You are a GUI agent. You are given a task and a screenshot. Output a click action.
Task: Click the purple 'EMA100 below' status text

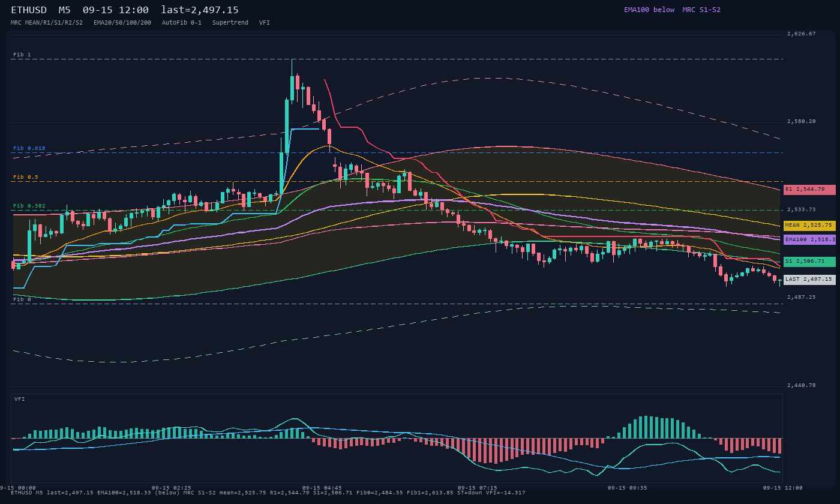coord(649,10)
